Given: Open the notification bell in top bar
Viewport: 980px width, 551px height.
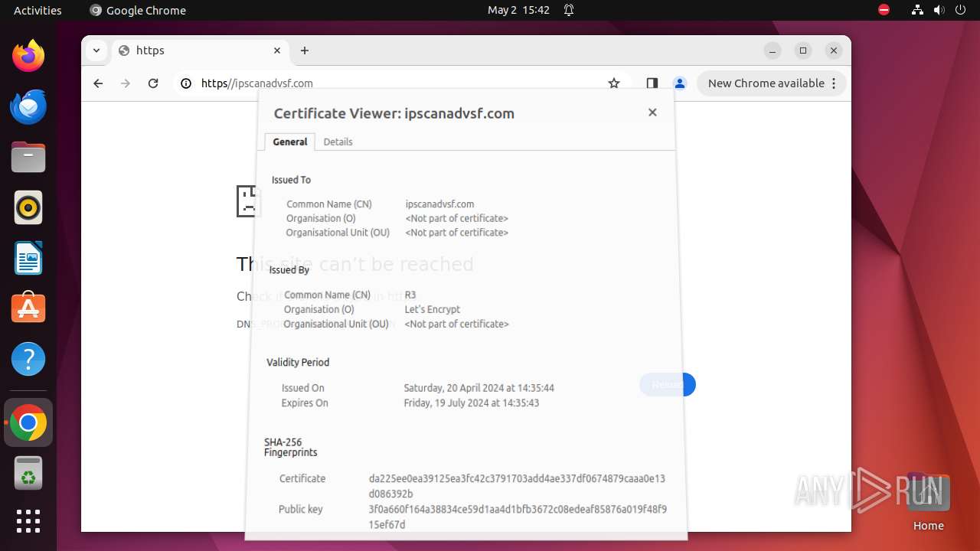Looking at the screenshot, I should pos(569,10).
